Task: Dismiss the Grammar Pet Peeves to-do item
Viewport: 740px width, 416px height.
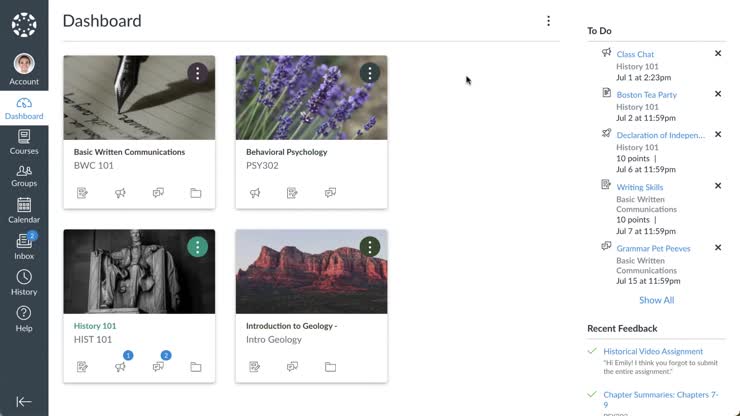Action: (718, 247)
